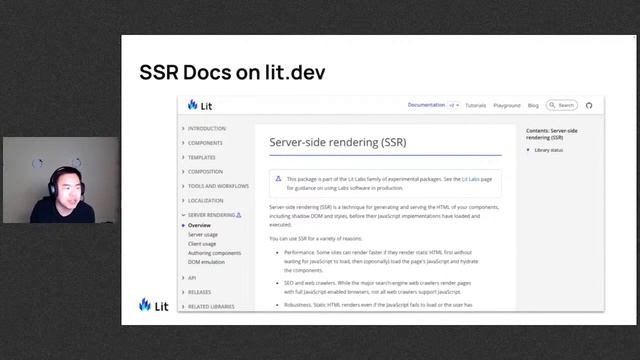Open the Playground nav item

click(x=507, y=105)
